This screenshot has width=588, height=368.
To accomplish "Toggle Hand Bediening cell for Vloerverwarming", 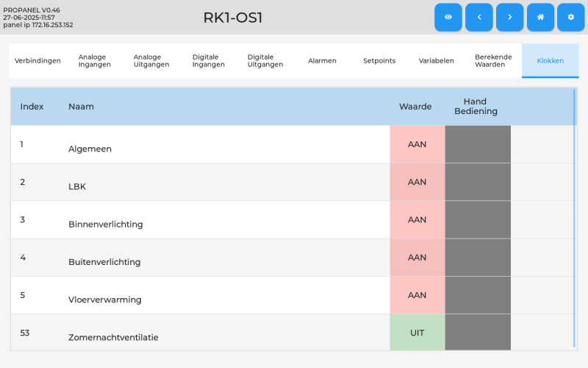I will click(478, 295).
